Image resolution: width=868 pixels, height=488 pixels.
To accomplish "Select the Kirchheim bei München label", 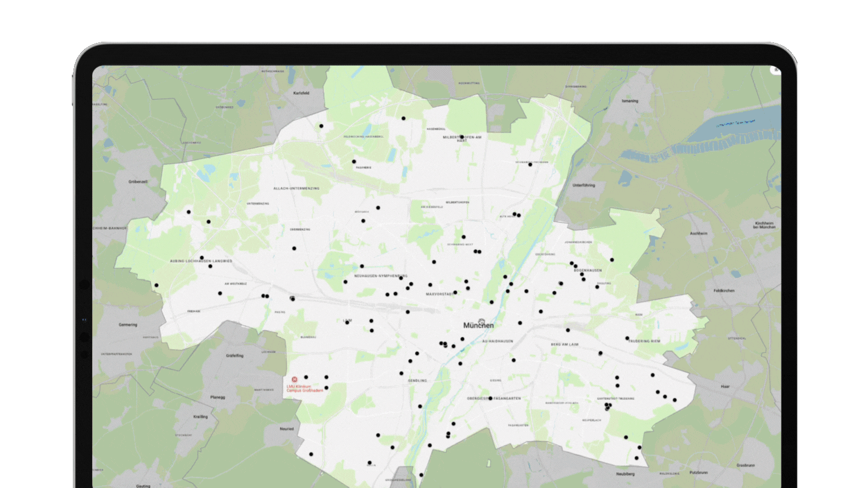I will coord(764,225).
